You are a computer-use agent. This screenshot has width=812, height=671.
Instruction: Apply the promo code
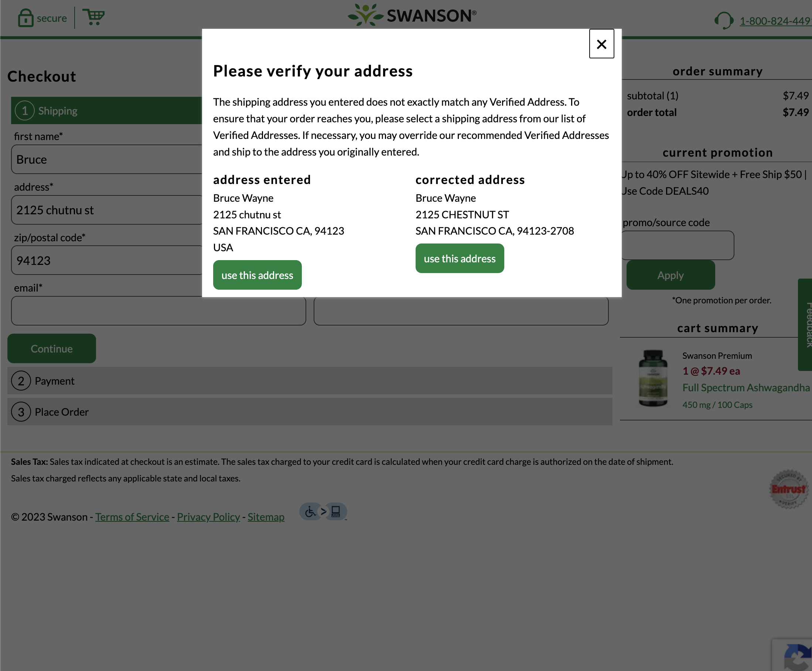pos(670,275)
